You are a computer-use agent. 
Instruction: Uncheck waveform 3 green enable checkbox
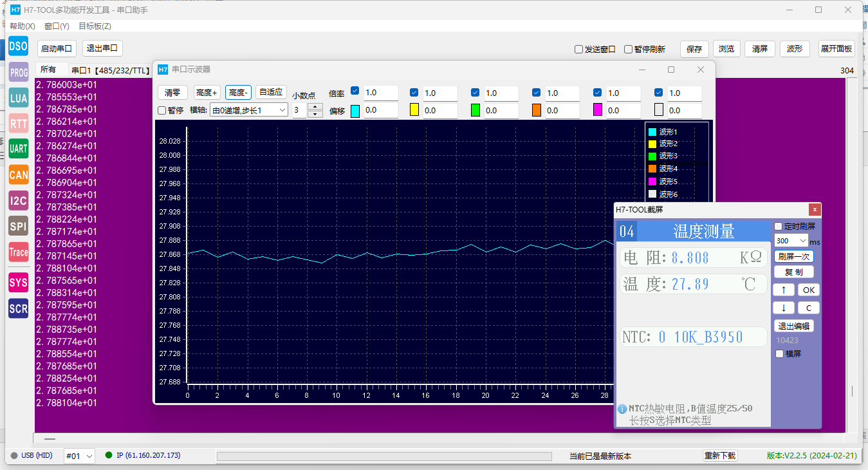475,92
